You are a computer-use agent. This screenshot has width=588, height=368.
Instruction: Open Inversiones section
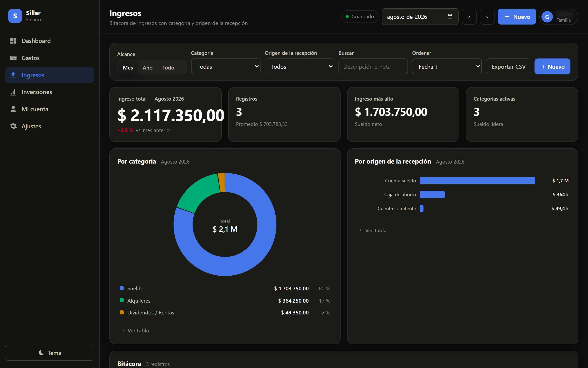[x=50, y=92]
